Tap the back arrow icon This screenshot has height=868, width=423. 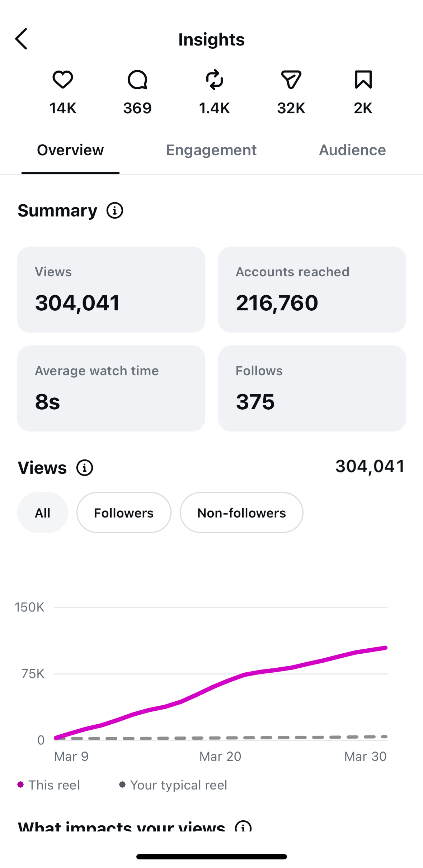pyautogui.click(x=21, y=39)
